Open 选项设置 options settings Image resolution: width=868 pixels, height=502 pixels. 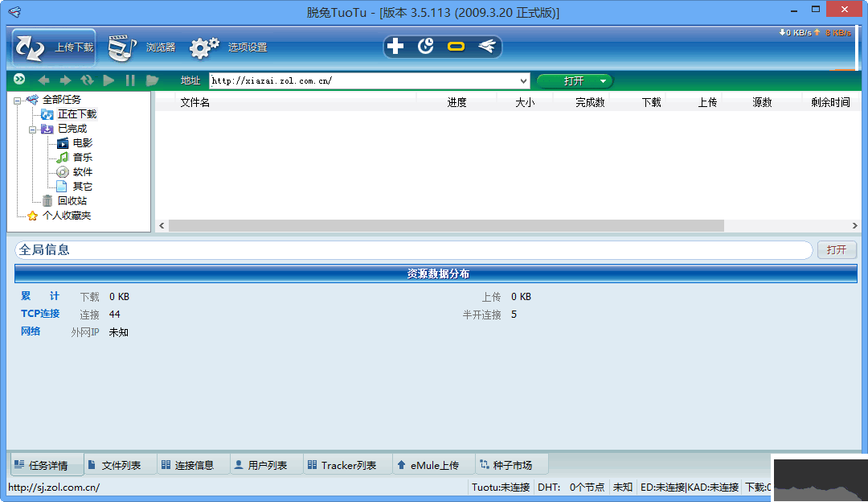[x=228, y=47]
